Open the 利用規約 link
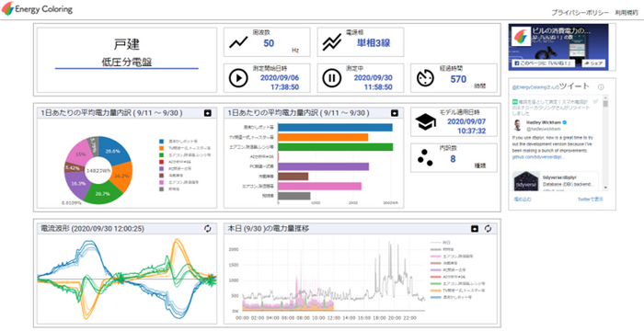The height and width of the screenshot is (331, 644). (627, 13)
